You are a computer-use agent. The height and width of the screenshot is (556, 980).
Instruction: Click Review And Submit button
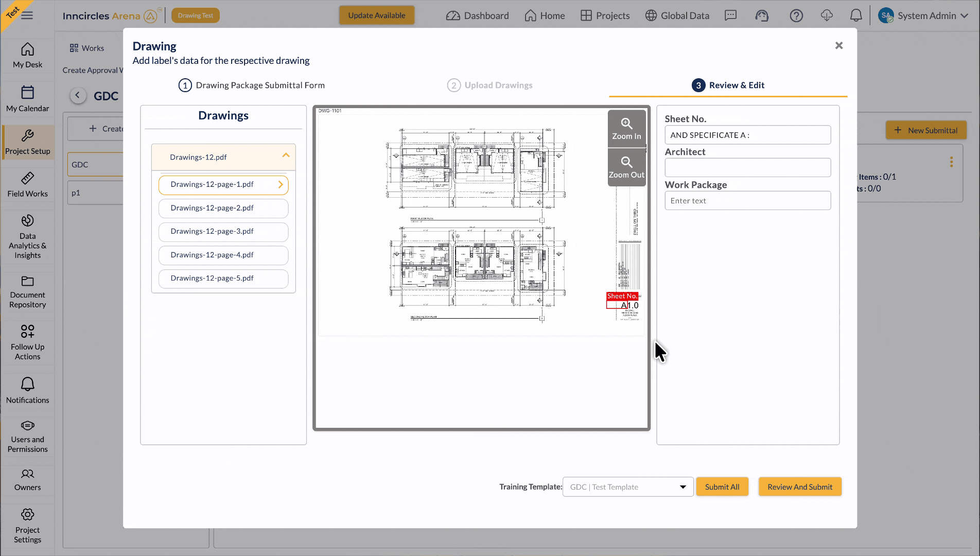[x=800, y=487]
